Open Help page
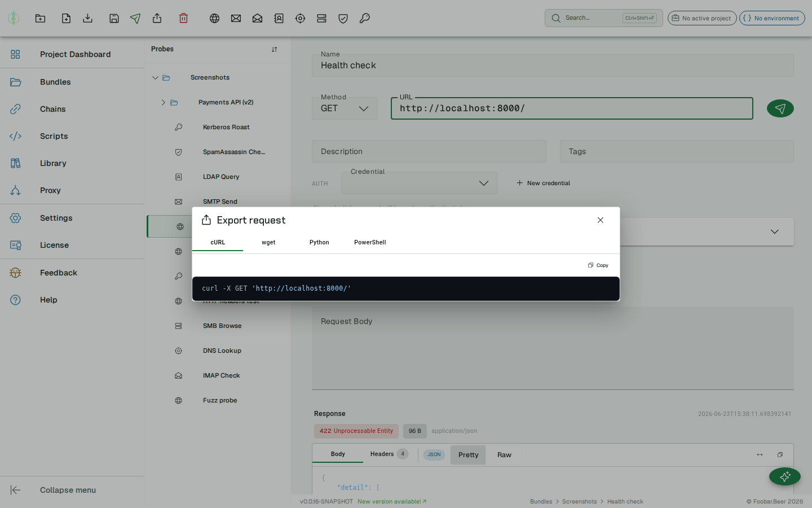This screenshot has height=508, width=812. (x=72, y=300)
